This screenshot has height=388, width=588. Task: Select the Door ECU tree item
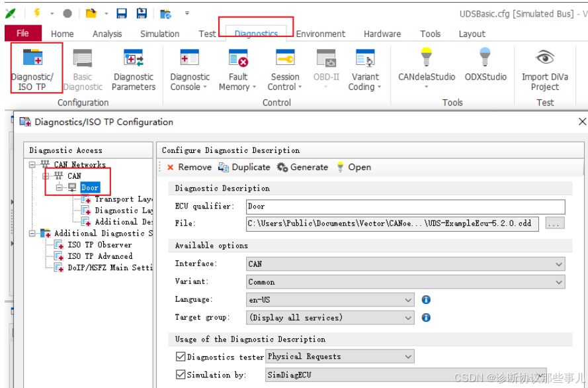[x=90, y=187]
